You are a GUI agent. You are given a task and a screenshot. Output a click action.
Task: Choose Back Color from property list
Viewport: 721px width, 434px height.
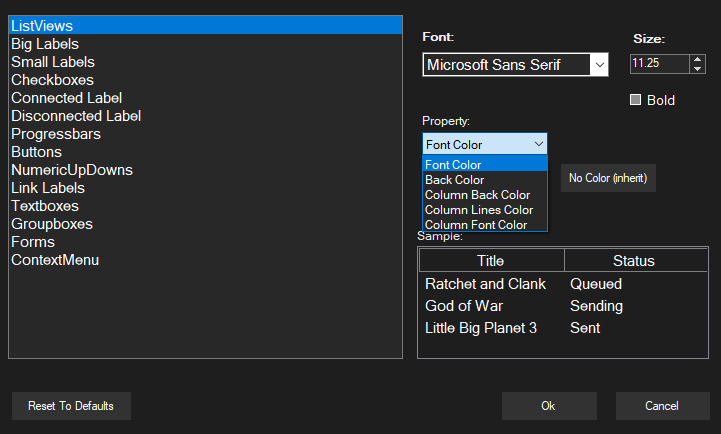[454, 180]
